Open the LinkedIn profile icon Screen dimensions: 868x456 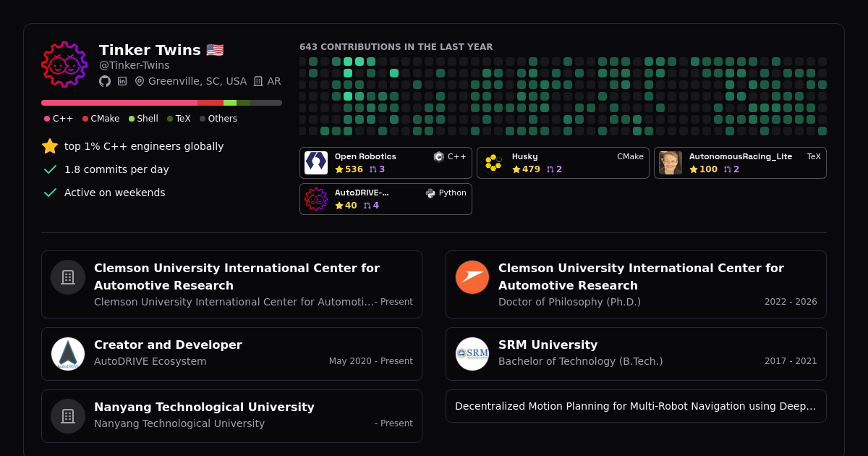pyautogui.click(x=122, y=81)
